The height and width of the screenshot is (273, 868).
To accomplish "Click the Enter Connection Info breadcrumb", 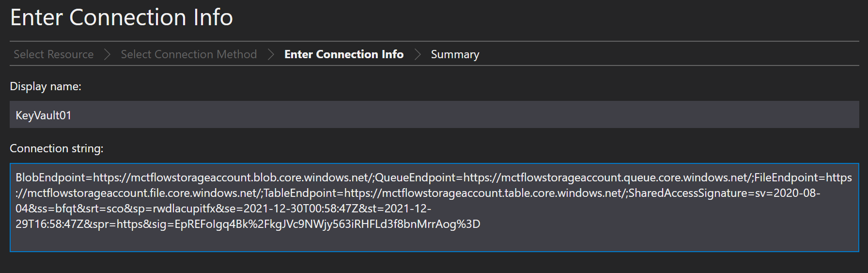I will (343, 54).
